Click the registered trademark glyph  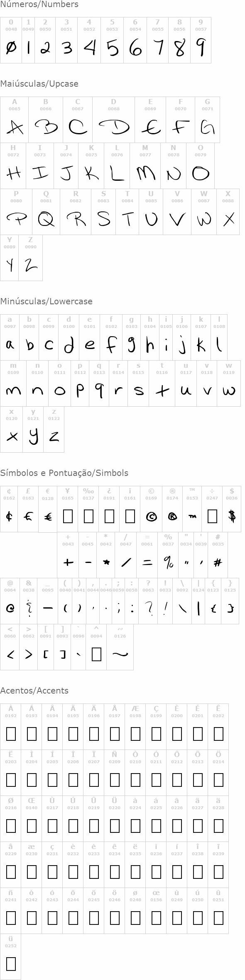tap(172, 516)
